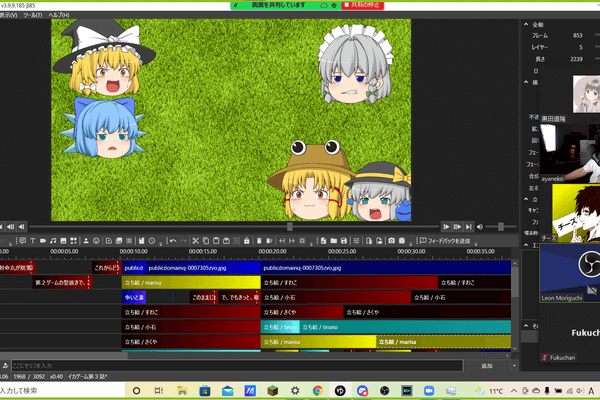Click the volume slider handle
Screen dimensions: 600x400
501,227
